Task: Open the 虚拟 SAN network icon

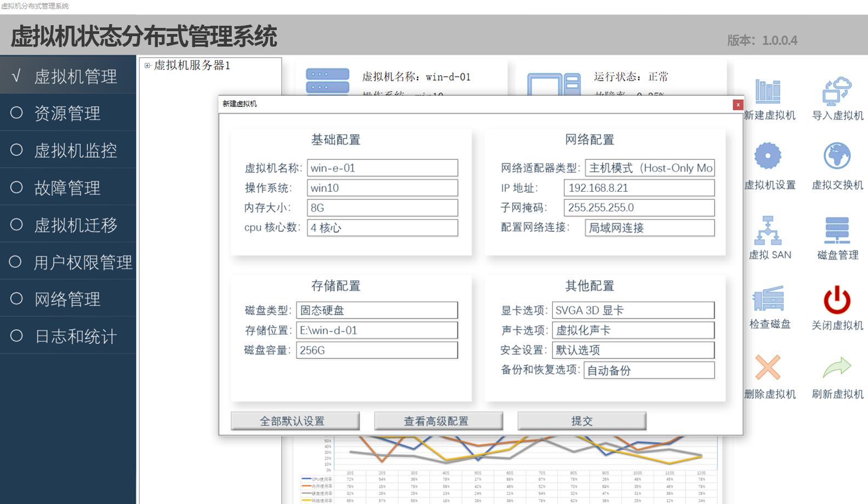Action: (x=768, y=230)
